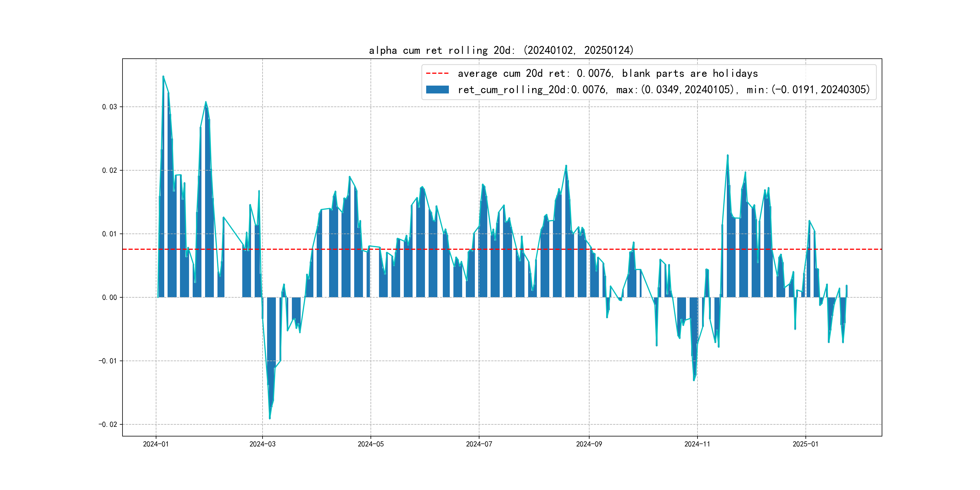Click the 0.02 y-axis tick label
The image size is (980, 490).
point(109,170)
